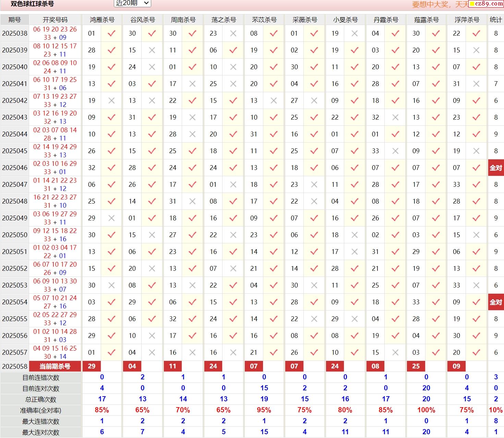Click the cross mark for 小旻杀号 in period 2025038
The image size is (504, 438).
(x=355, y=34)
